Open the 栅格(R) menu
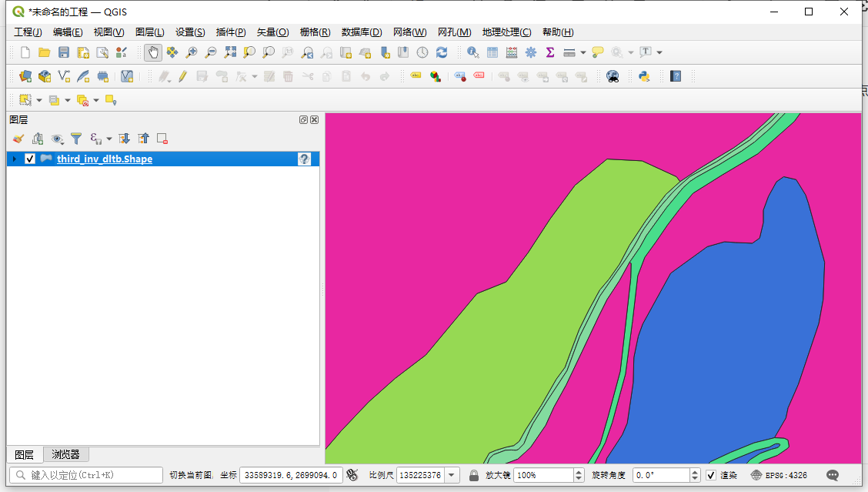This screenshot has width=868, height=492. pos(315,32)
